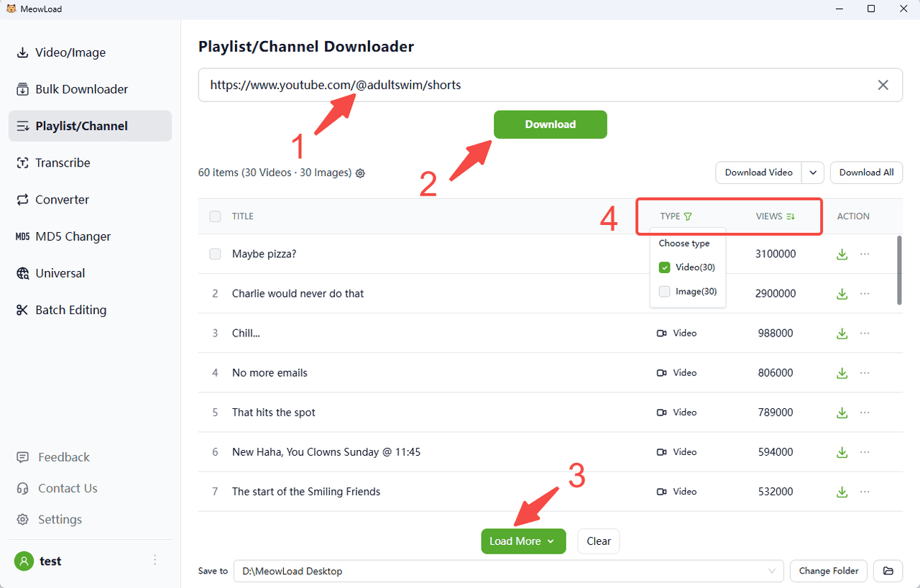Click the download icon for Maybe pizza?
The width and height of the screenshot is (920, 588).
[x=842, y=254]
